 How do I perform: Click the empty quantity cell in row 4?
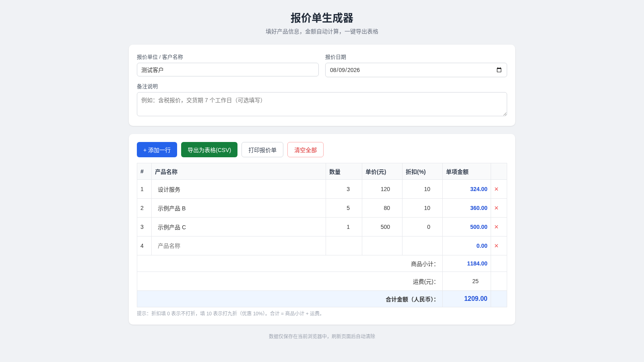[344, 246]
